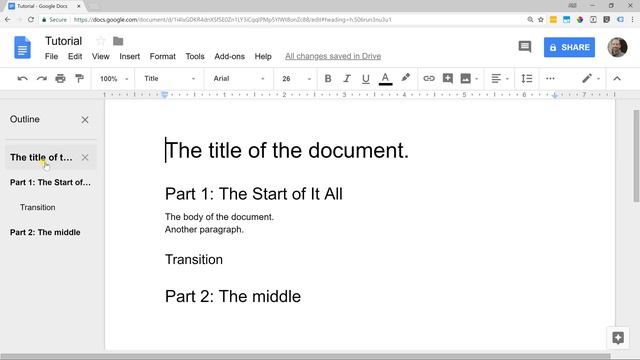Bookmark the page with the star icon
Image resolution: width=640 pixels, height=360 pixels.
(541, 20)
